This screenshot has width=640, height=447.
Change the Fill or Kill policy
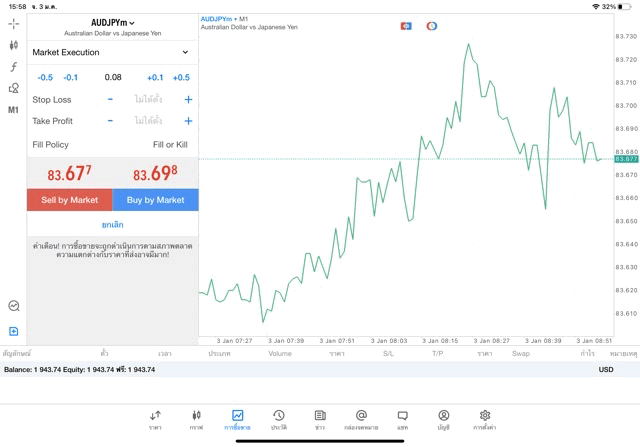(x=170, y=145)
